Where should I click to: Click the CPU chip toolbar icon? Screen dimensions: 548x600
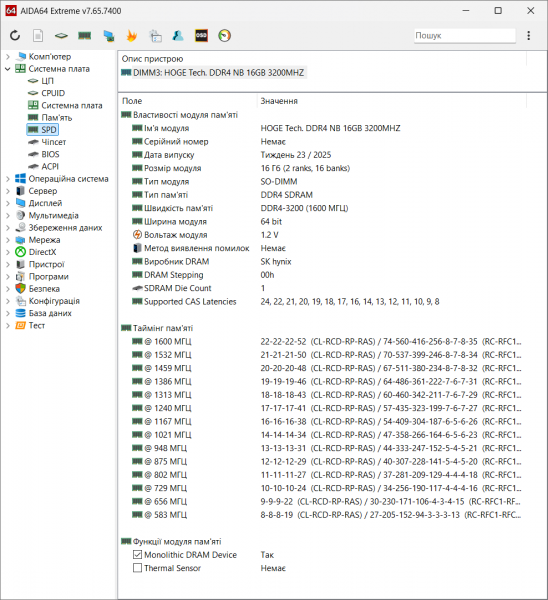61,36
